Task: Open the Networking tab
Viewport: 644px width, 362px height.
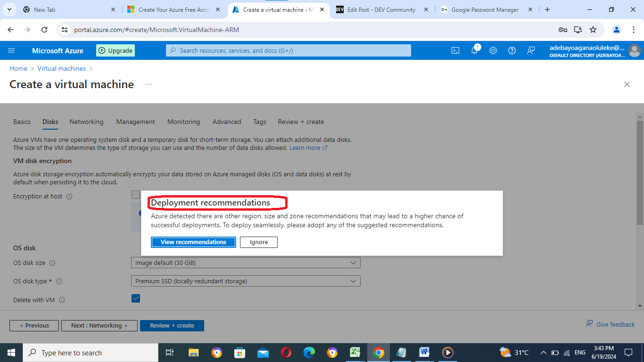Action: pos(86,122)
